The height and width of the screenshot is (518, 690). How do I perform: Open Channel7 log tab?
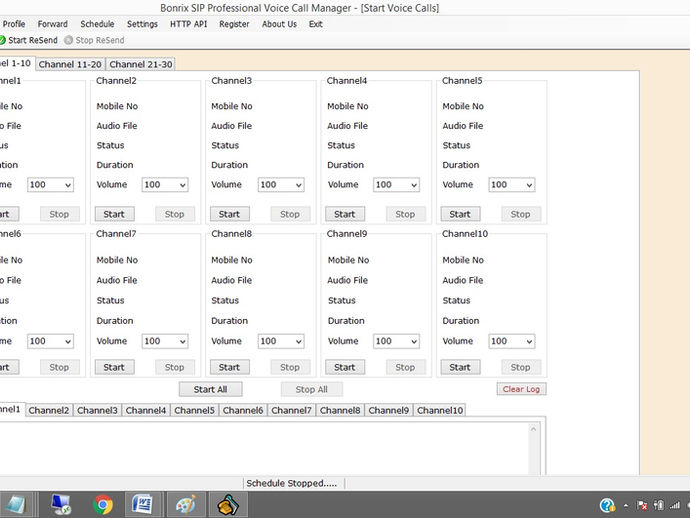pos(291,410)
